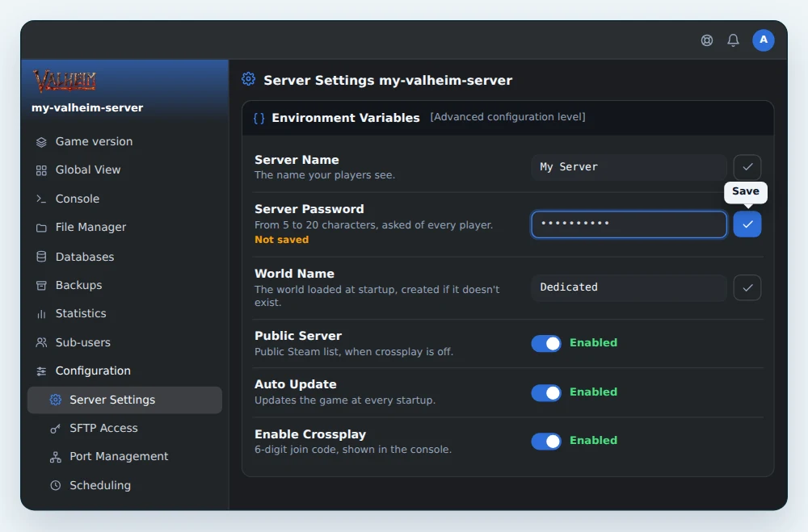The width and height of the screenshot is (808, 532).
Task: Open Port Management page
Action: 124,456
